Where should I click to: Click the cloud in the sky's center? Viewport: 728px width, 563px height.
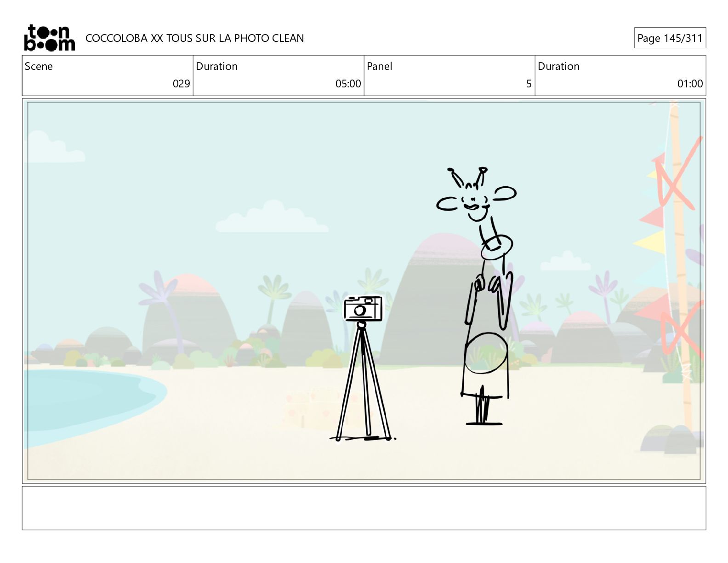coord(272,217)
